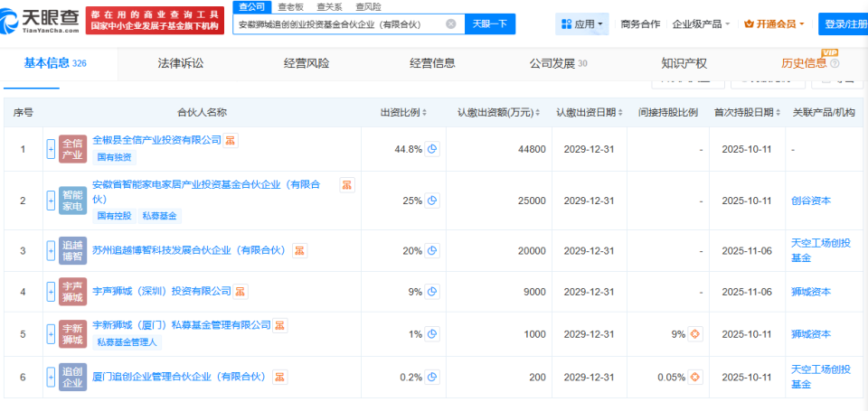Switch to the 知识产权 tab
Image resolution: width=868 pixels, height=411 pixels.
click(684, 63)
